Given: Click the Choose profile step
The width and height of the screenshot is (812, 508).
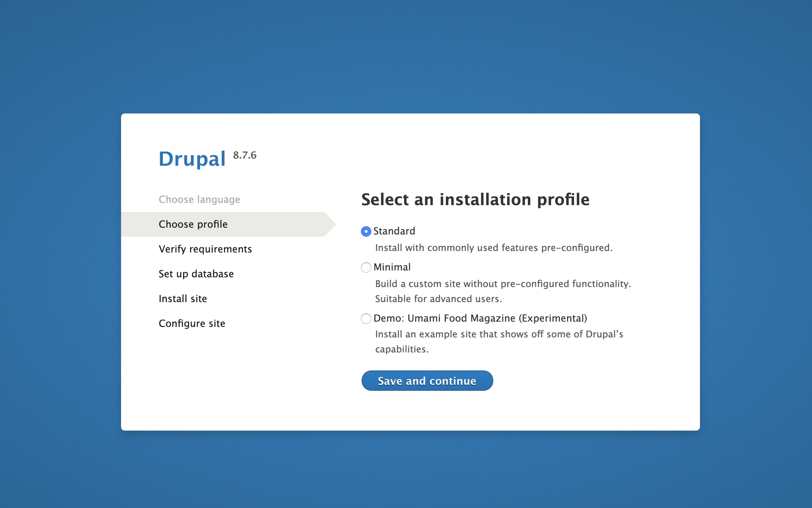Looking at the screenshot, I should 228,224.
